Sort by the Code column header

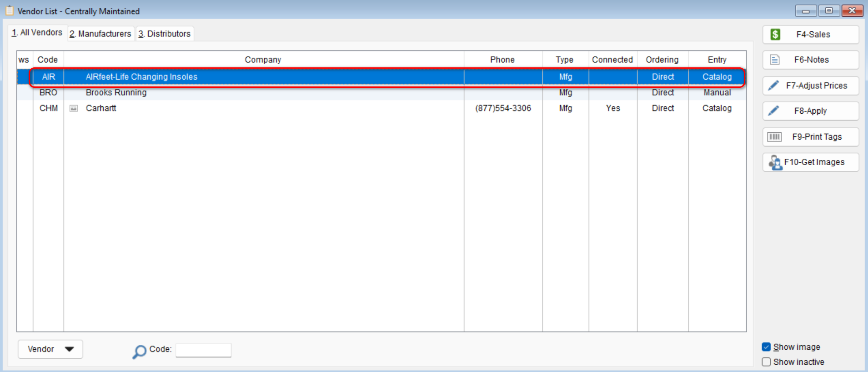point(48,60)
